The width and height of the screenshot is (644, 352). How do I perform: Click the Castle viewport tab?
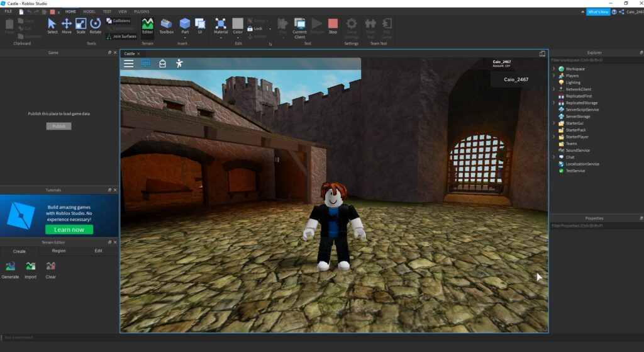tap(130, 54)
